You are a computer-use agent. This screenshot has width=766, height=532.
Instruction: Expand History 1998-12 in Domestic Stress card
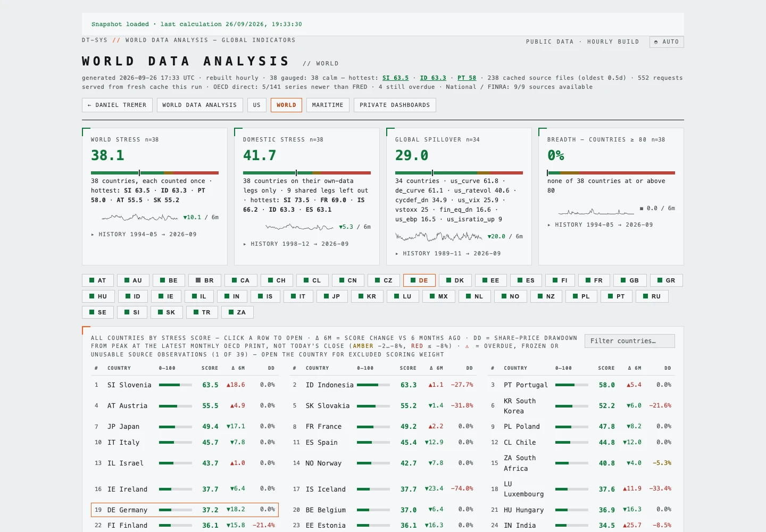click(296, 244)
